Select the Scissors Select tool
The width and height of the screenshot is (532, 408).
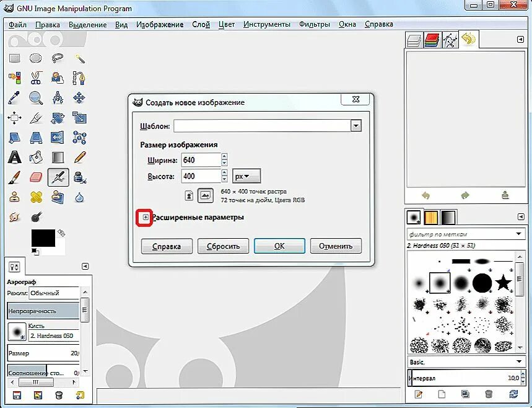36,78
